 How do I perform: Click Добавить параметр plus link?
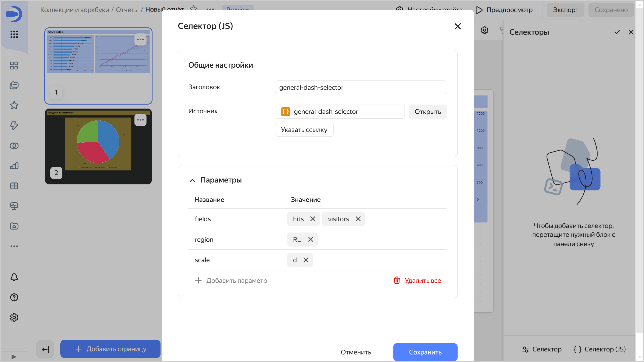pos(231,281)
